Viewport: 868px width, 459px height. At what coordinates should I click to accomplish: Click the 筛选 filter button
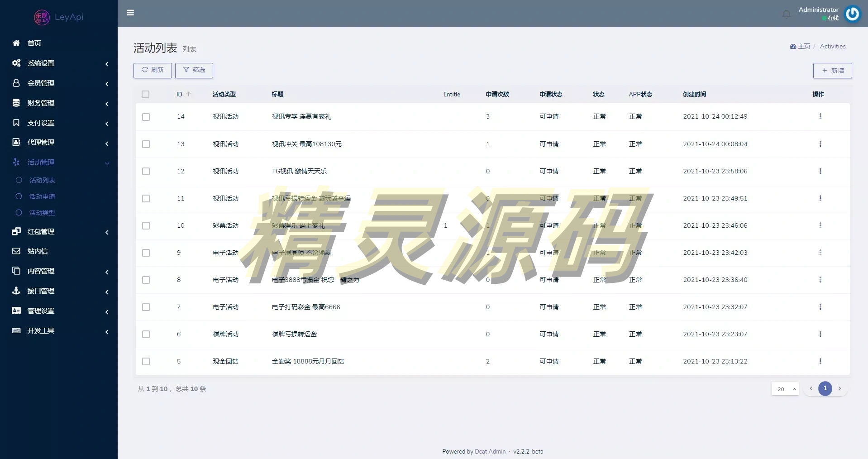click(194, 70)
